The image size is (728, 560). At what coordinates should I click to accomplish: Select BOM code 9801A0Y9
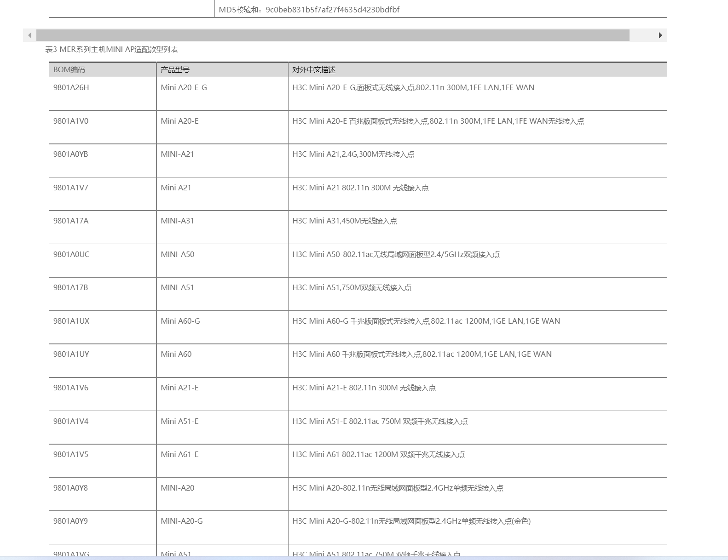click(70, 521)
